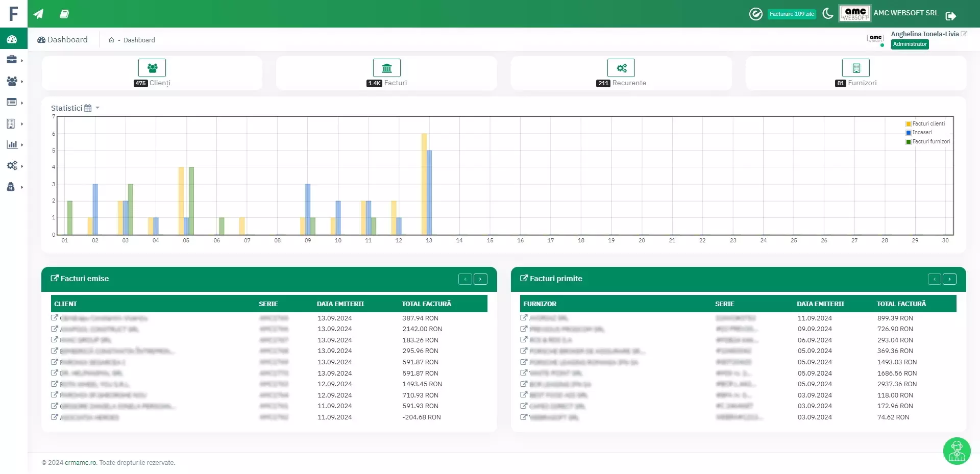Open the crmamc.ro footer link
Viewport: 980px width, 474px height.
click(81, 463)
